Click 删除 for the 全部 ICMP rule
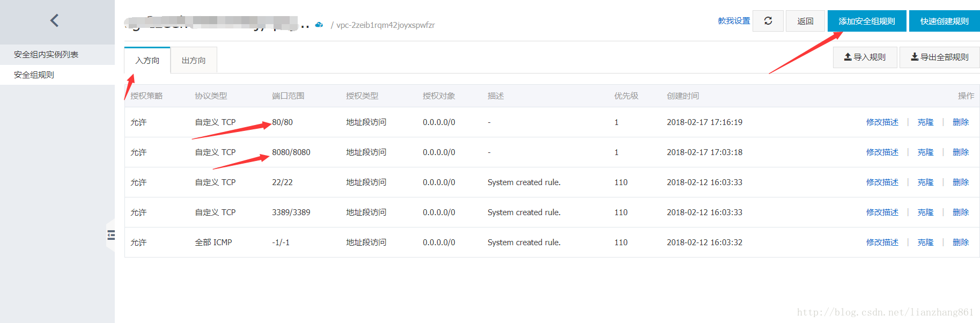This screenshot has width=980, height=323. click(x=961, y=243)
